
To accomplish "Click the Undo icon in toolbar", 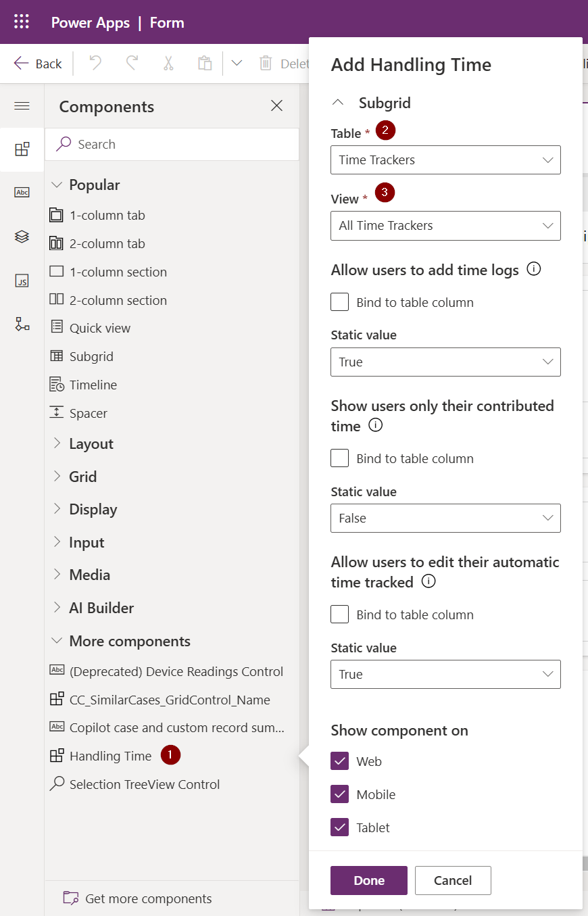I will (95, 64).
